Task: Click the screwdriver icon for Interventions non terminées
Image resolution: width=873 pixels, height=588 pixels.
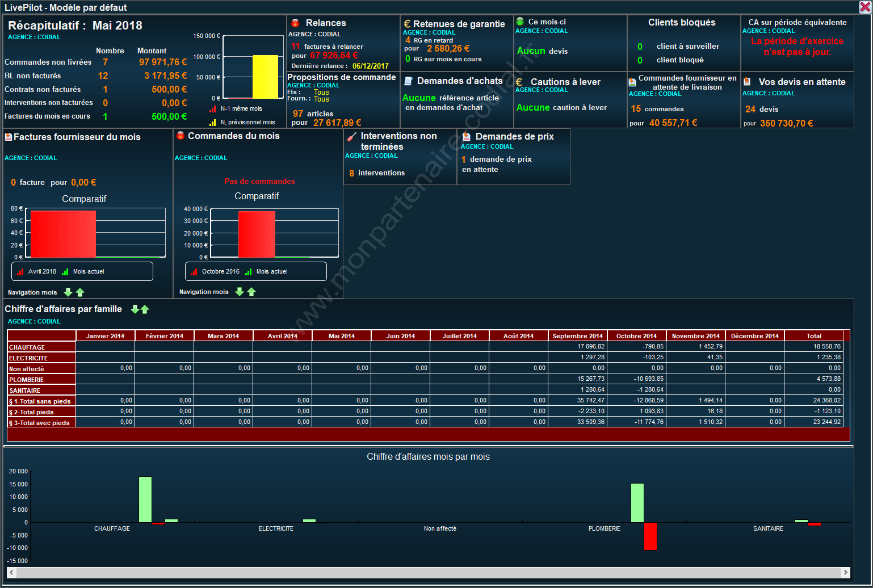Action: [351, 137]
